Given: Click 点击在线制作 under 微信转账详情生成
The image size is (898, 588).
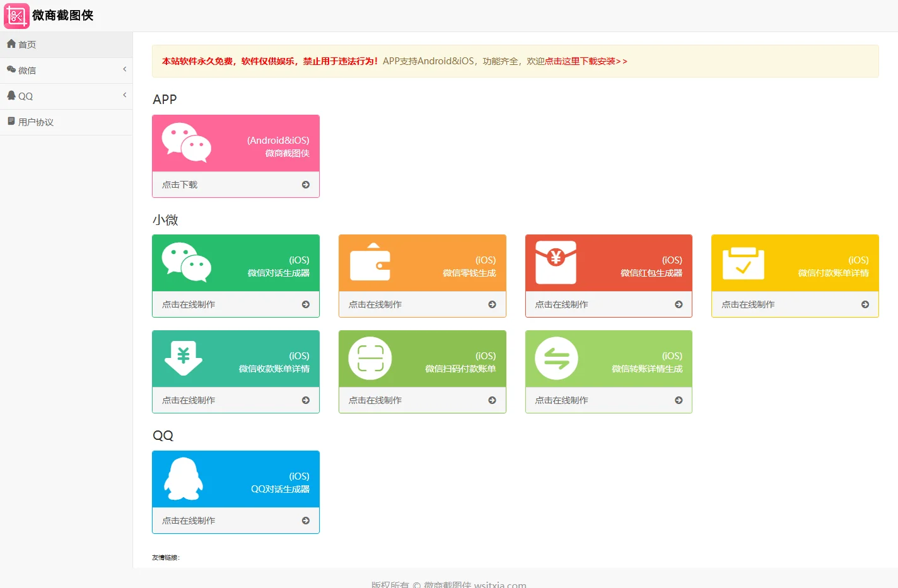Looking at the screenshot, I should pyautogui.click(x=562, y=400).
